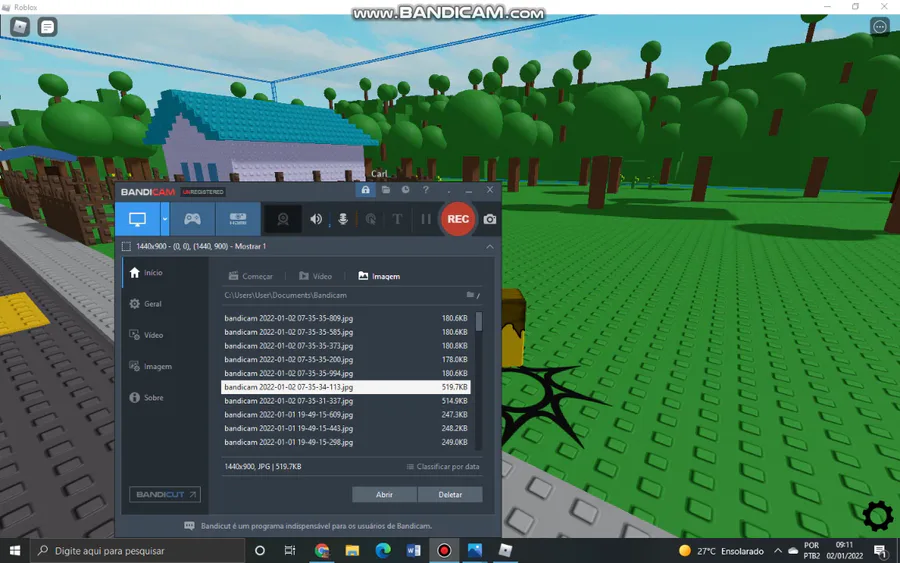Show hidden system tray icons chevron

pyautogui.click(x=778, y=551)
